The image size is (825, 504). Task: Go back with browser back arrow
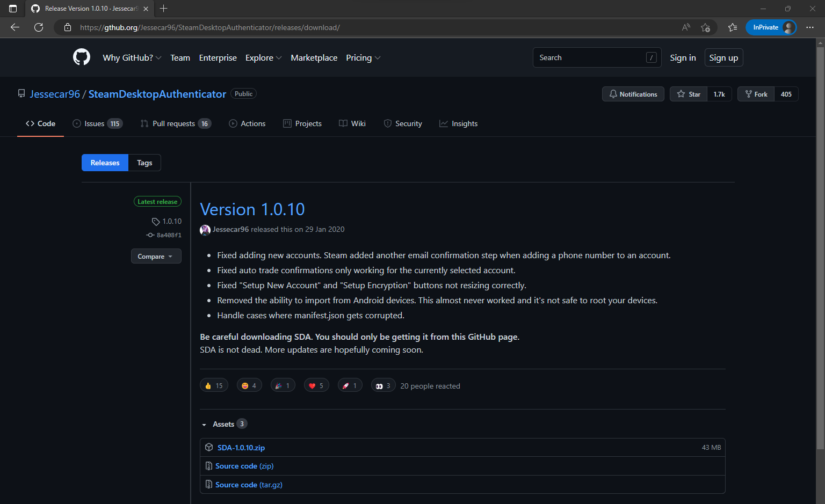(x=15, y=27)
